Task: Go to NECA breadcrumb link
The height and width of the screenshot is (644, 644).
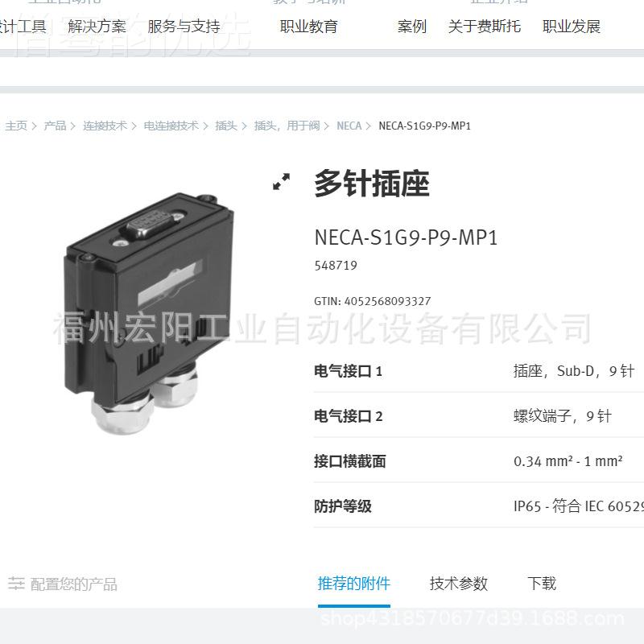Action: tap(349, 126)
